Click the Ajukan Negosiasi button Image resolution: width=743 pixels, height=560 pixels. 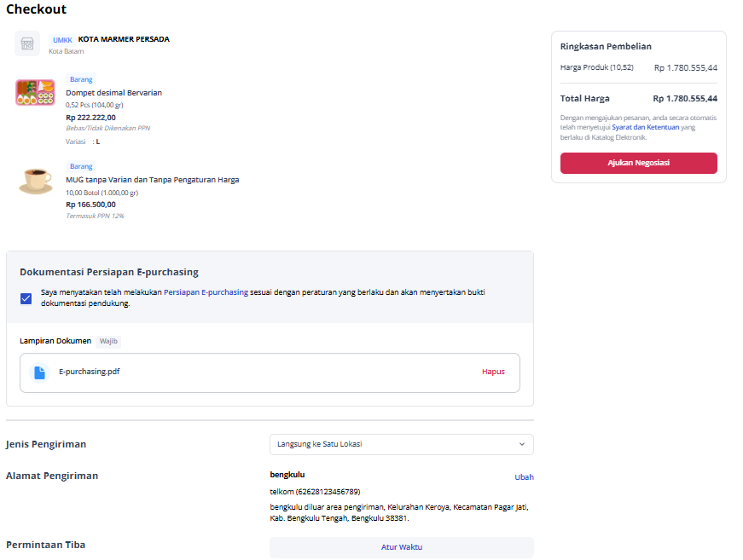tap(638, 163)
